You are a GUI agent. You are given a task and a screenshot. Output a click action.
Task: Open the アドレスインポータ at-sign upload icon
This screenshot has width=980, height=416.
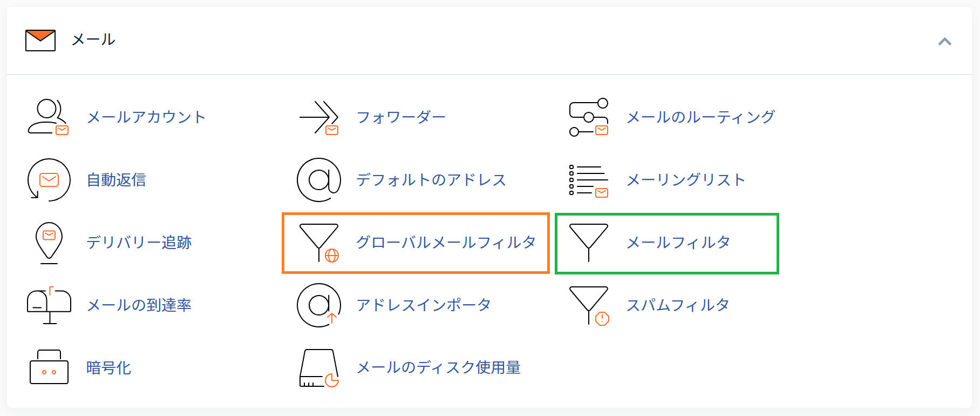point(319,305)
